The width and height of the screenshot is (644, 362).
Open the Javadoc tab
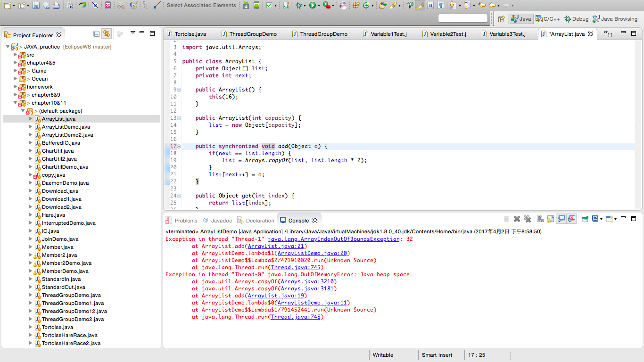click(x=218, y=220)
